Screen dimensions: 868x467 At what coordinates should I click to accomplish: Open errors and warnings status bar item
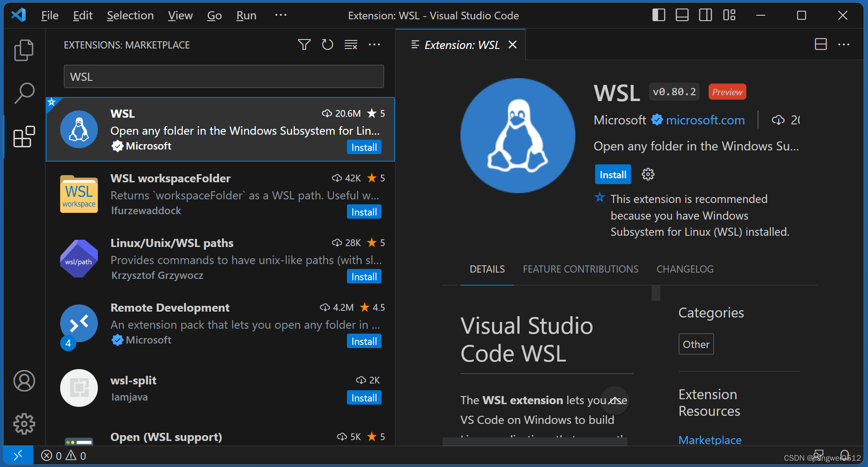(64, 456)
